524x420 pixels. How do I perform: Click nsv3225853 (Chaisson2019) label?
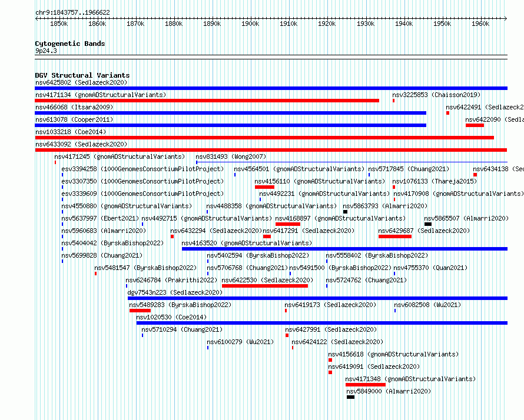click(436, 95)
